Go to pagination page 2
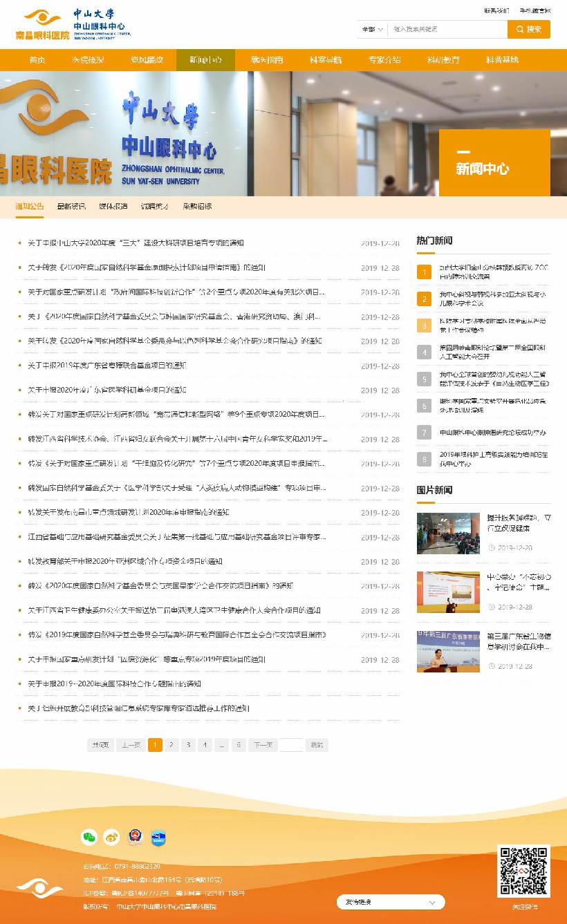Image resolution: width=567 pixels, height=924 pixels. [172, 745]
